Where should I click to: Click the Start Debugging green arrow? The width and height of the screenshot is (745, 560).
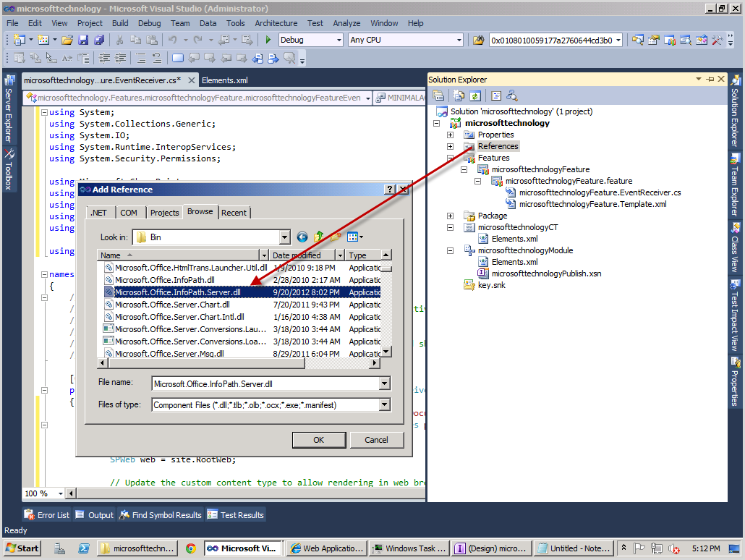(x=268, y=40)
